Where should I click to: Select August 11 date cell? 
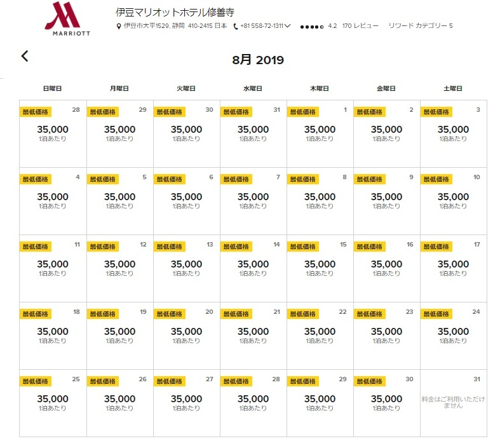[x=53, y=268]
